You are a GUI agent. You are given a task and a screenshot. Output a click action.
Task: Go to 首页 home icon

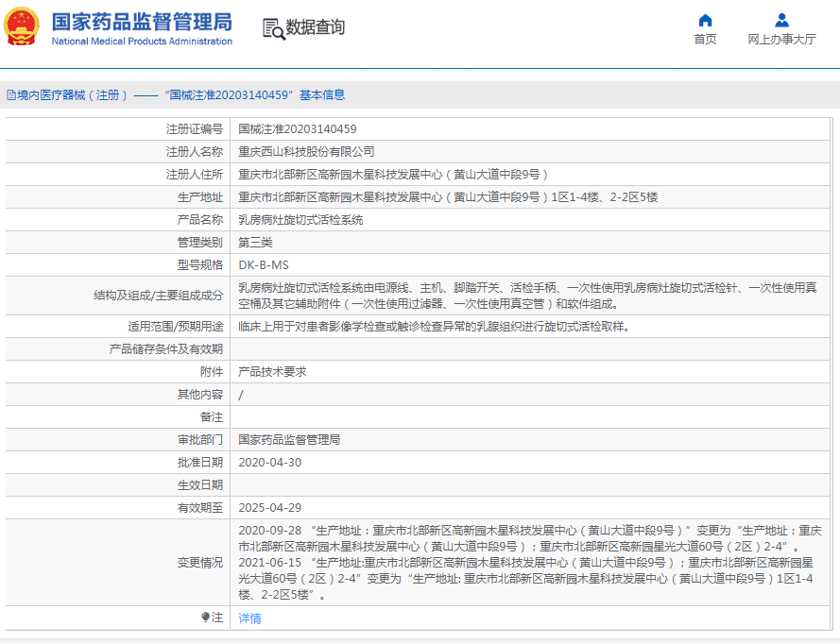point(705,21)
